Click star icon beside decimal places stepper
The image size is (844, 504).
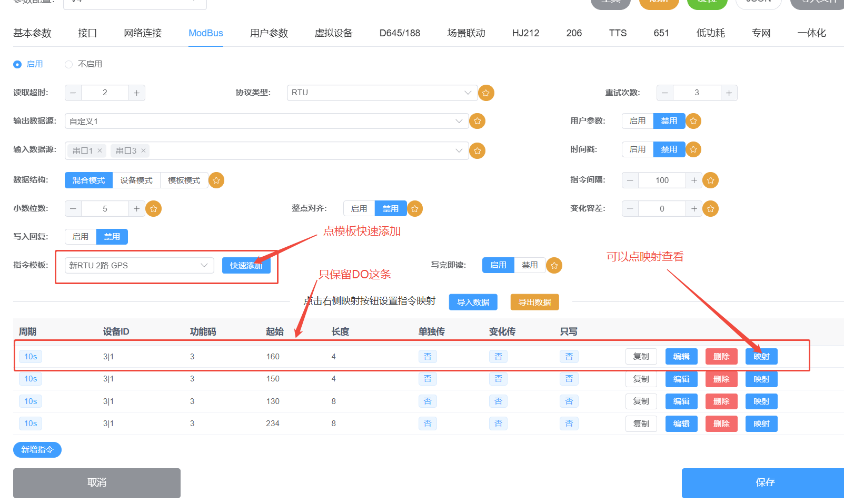click(153, 209)
